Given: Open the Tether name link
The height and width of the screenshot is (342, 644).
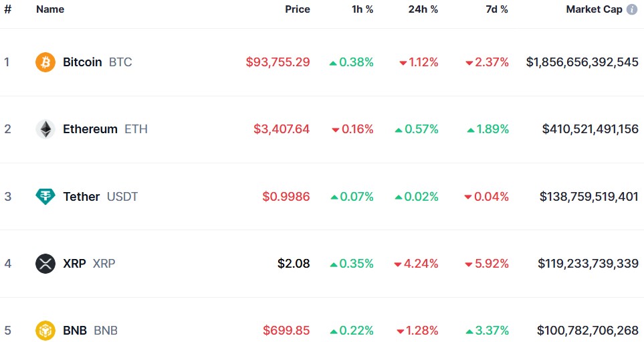Looking at the screenshot, I should tap(82, 197).
